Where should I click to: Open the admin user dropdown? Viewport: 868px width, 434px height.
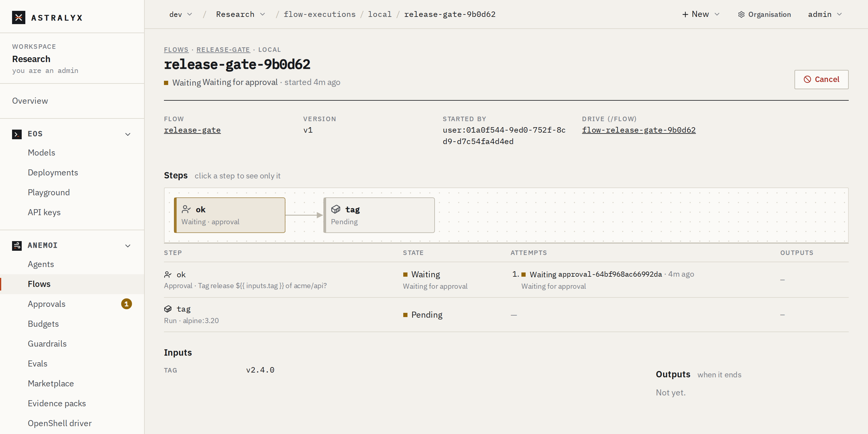click(x=825, y=14)
